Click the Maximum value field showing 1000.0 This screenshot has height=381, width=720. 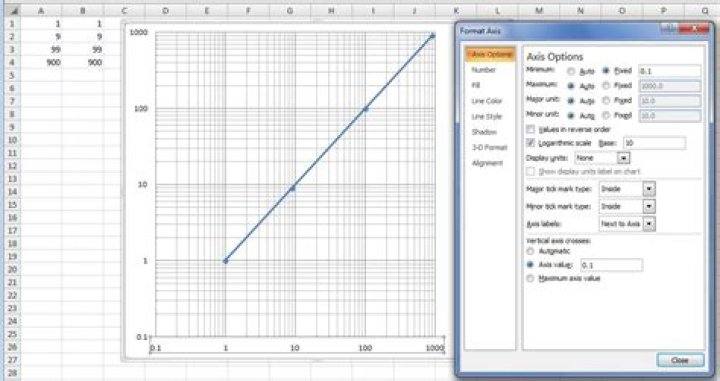point(669,86)
